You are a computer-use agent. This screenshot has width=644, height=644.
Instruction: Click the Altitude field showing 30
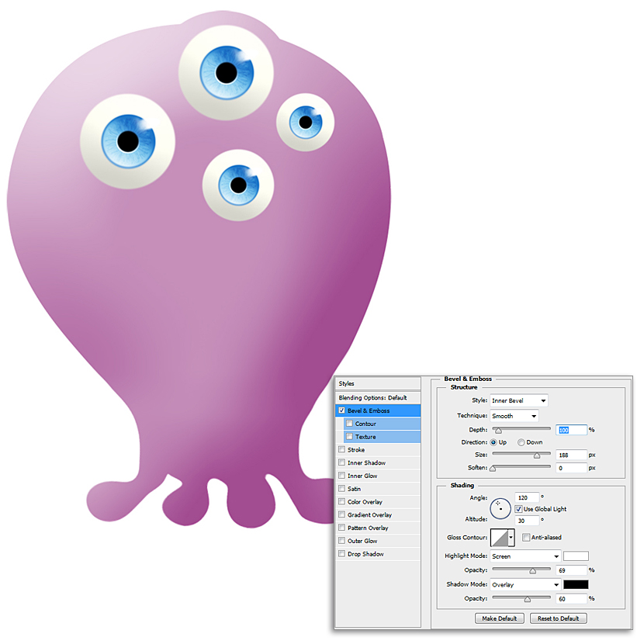[527, 521]
